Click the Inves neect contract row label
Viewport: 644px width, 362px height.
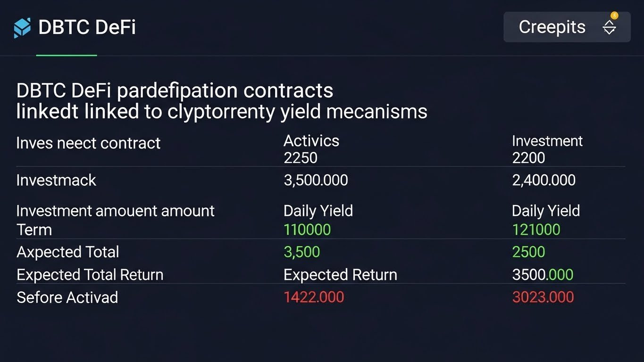(x=88, y=143)
